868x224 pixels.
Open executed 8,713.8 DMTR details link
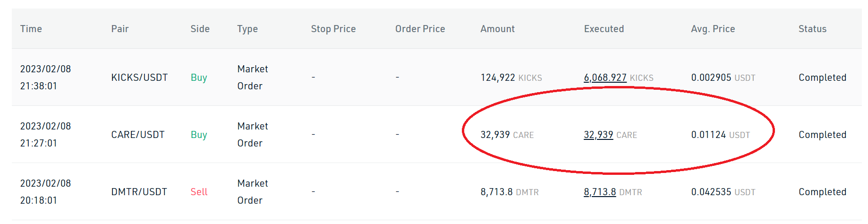click(x=600, y=192)
